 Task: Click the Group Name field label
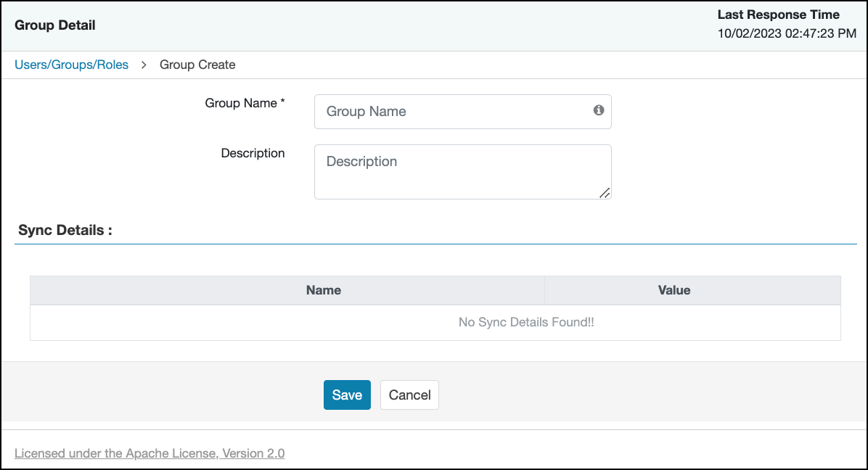point(241,103)
